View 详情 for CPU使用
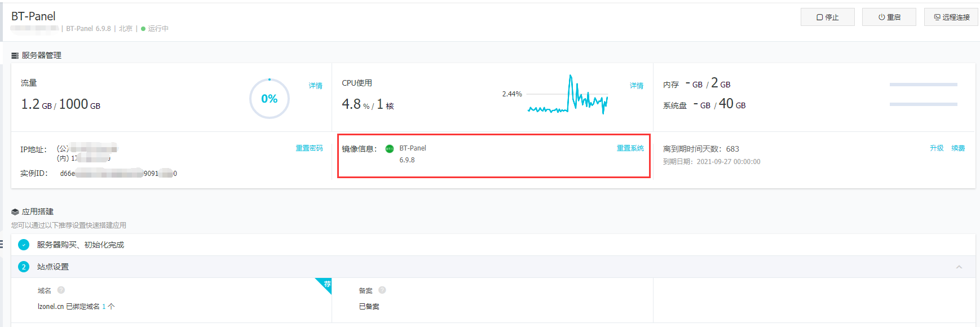This screenshot has width=980, height=327. [x=637, y=86]
